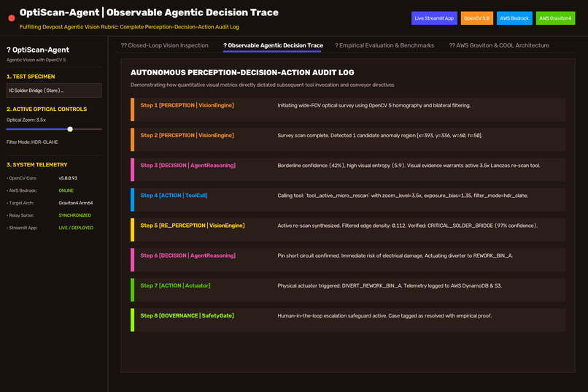Open the Live Streamlit App badge
Image resolution: width=588 pixels, height=392 pixels.
tap(434, 18)
